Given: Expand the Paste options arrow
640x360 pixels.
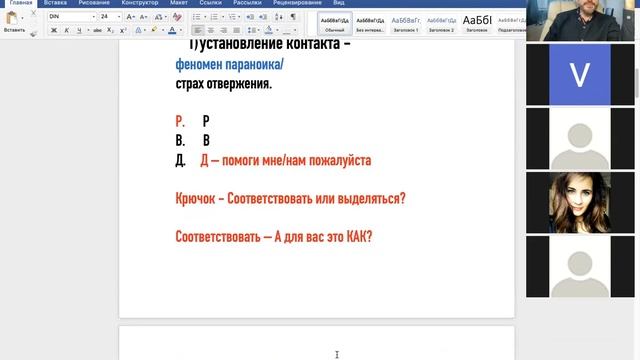Looking at the screenshot, I should 22,18.
